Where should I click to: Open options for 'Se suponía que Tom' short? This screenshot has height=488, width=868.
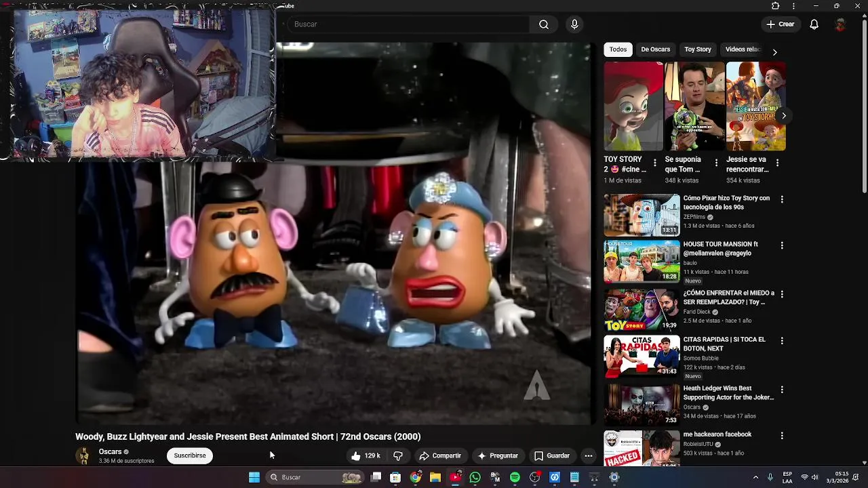(716, 163)
